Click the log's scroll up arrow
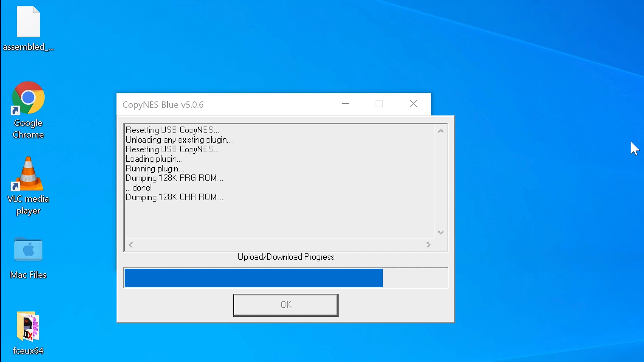 point(441,131)
